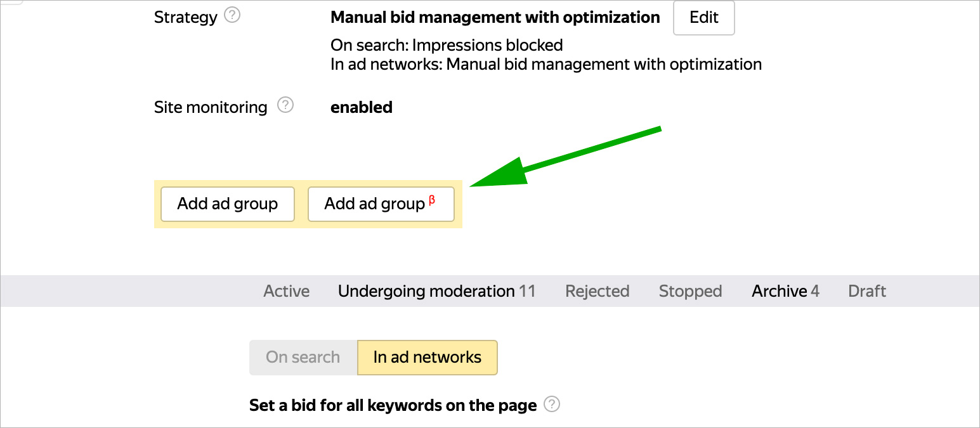View the Draft tab
980x428 pixels.
pos(866,291)
